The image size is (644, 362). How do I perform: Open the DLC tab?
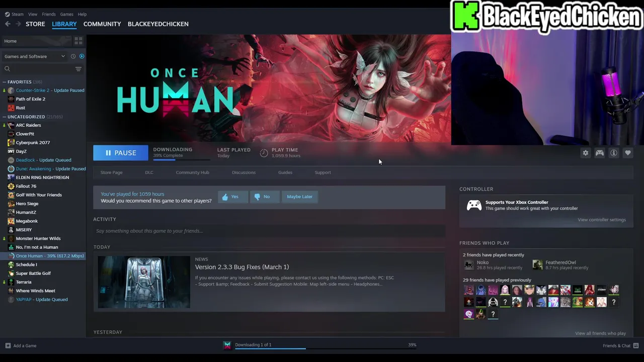(149, 172)
